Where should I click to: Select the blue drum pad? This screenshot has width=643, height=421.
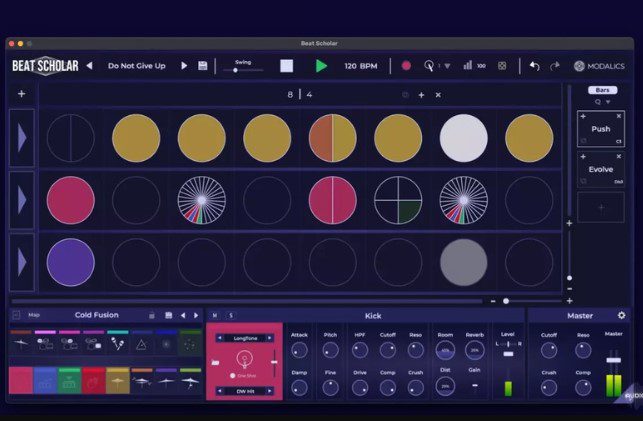45,381
